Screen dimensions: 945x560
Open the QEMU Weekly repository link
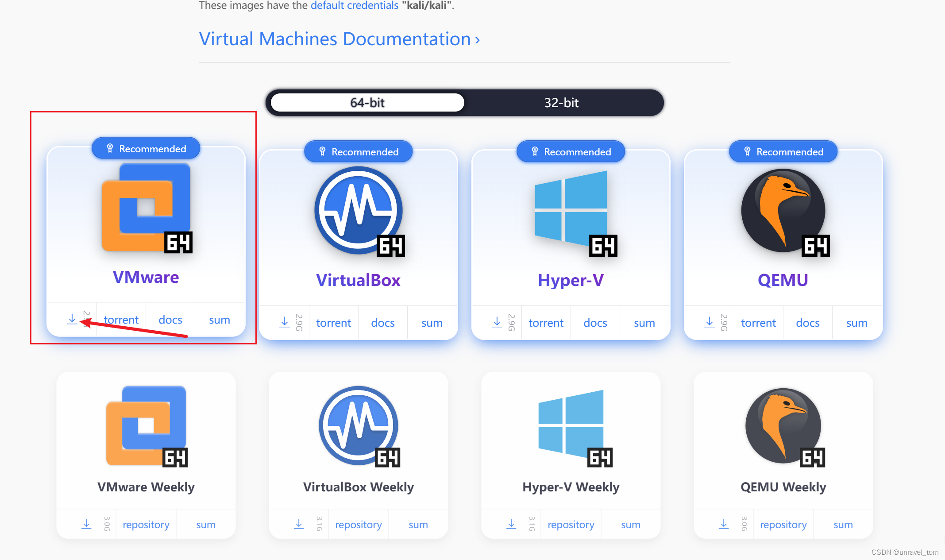pyautogui.click(x=783, y=525)
